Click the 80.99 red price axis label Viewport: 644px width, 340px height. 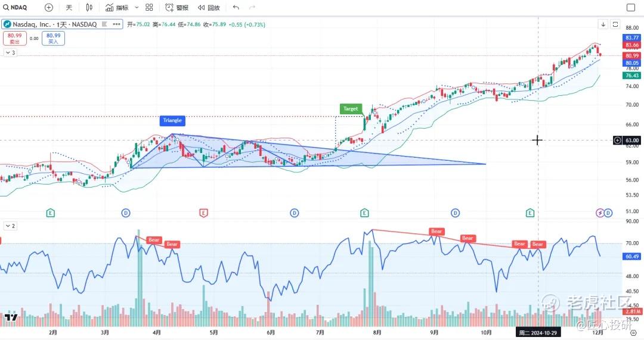(632, 56)
